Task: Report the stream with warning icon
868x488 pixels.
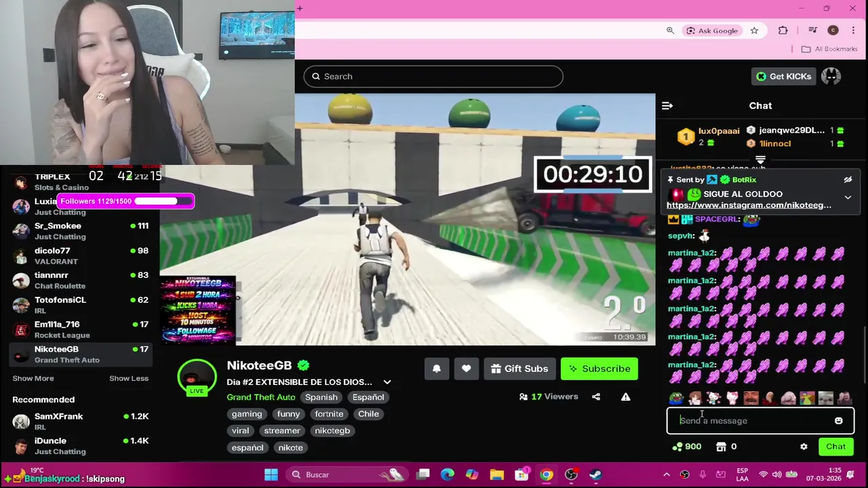Action: (625, 397)
